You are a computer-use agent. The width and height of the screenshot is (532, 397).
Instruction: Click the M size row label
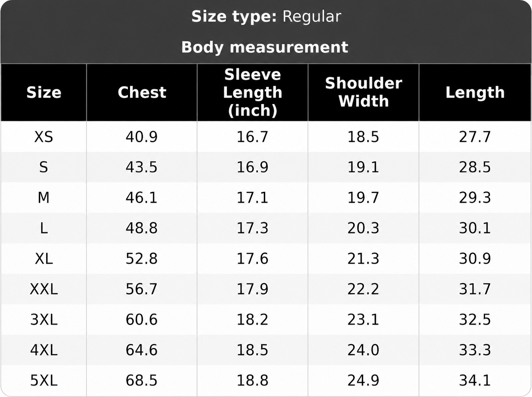[44, 198]
